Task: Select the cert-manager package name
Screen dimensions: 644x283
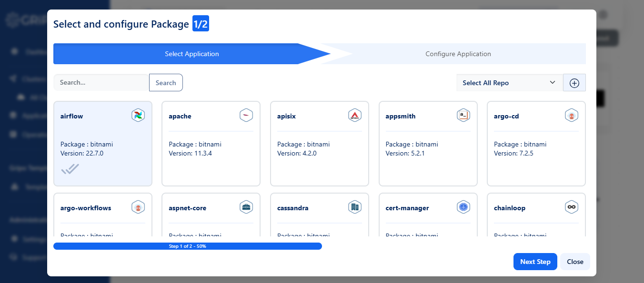Action: 407,208
